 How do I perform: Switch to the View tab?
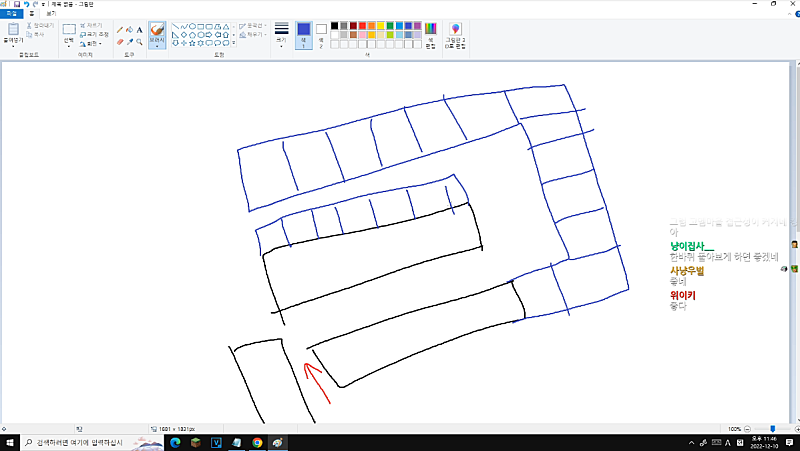point(51,14)
